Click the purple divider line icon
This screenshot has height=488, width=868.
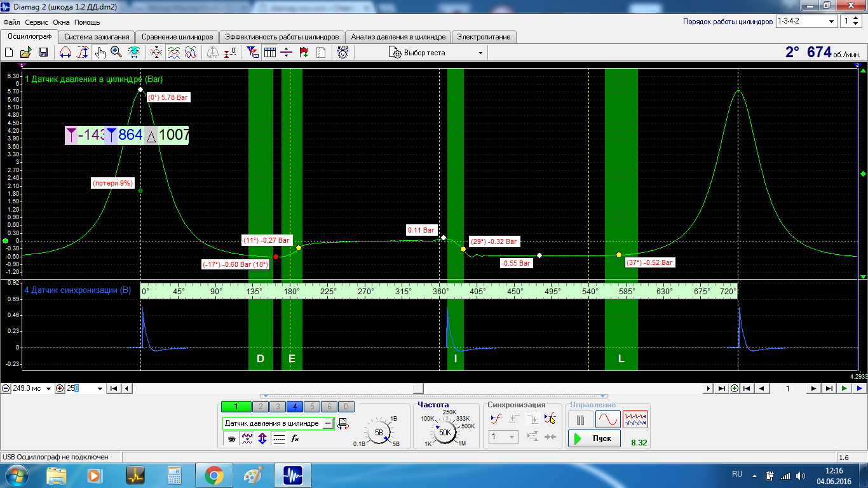pyautogui.click(x=287, y=53)
